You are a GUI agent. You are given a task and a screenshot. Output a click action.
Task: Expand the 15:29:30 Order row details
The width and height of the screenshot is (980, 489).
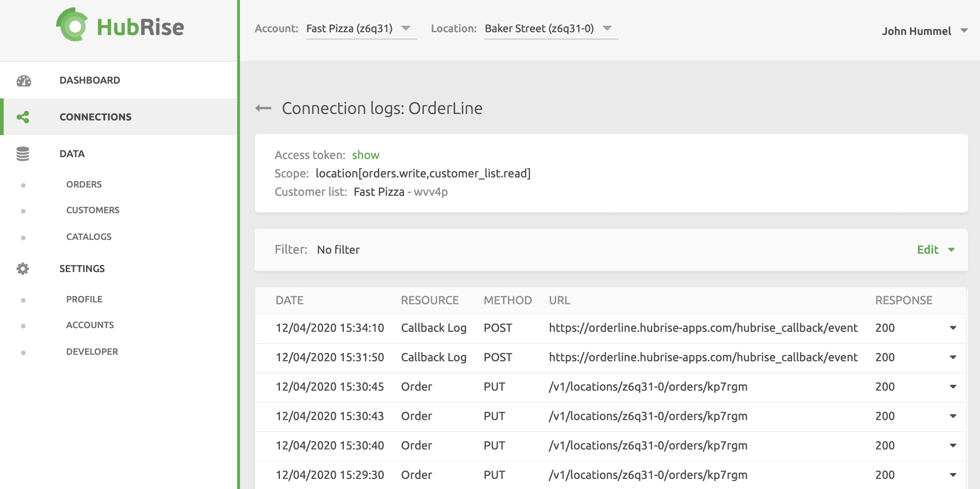[952, 474]
